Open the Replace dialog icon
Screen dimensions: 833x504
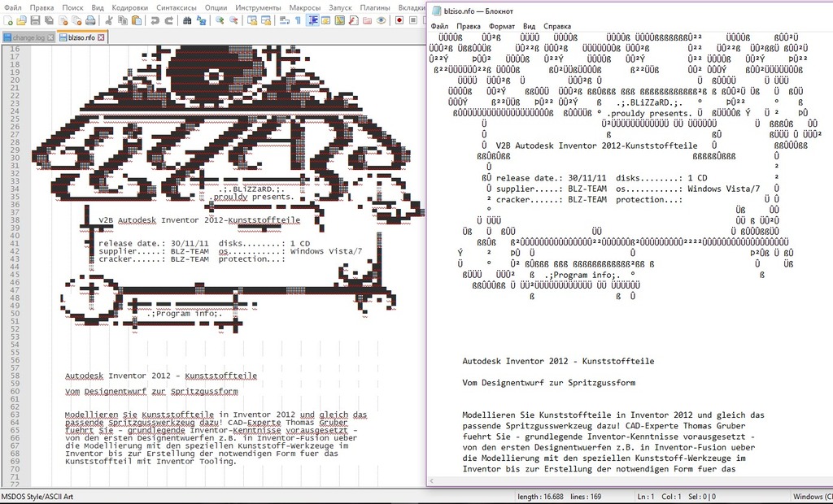pyautogui.click(x=201, y=20)
